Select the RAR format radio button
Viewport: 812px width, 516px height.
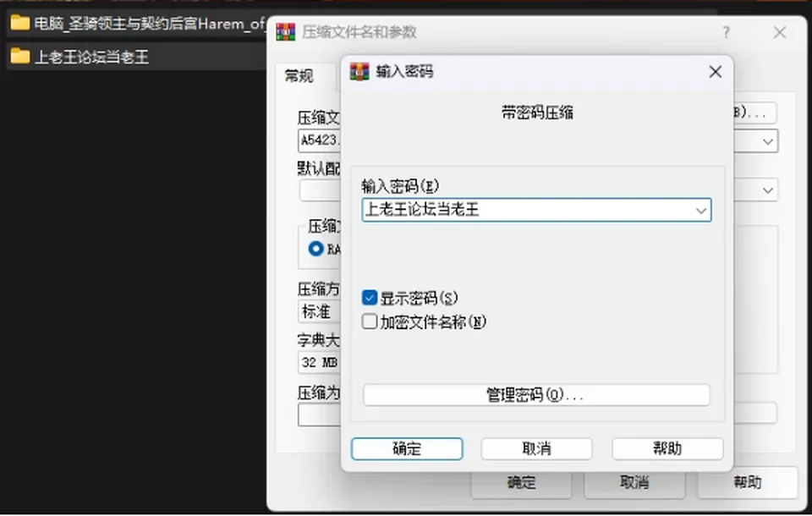(315, 249)
